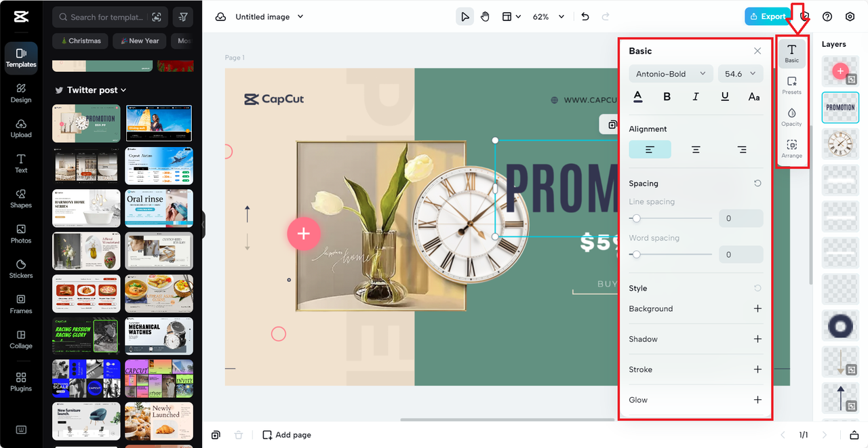Select the Basic text tab
This screenshot has height=448, width=868.
[791, 54]
